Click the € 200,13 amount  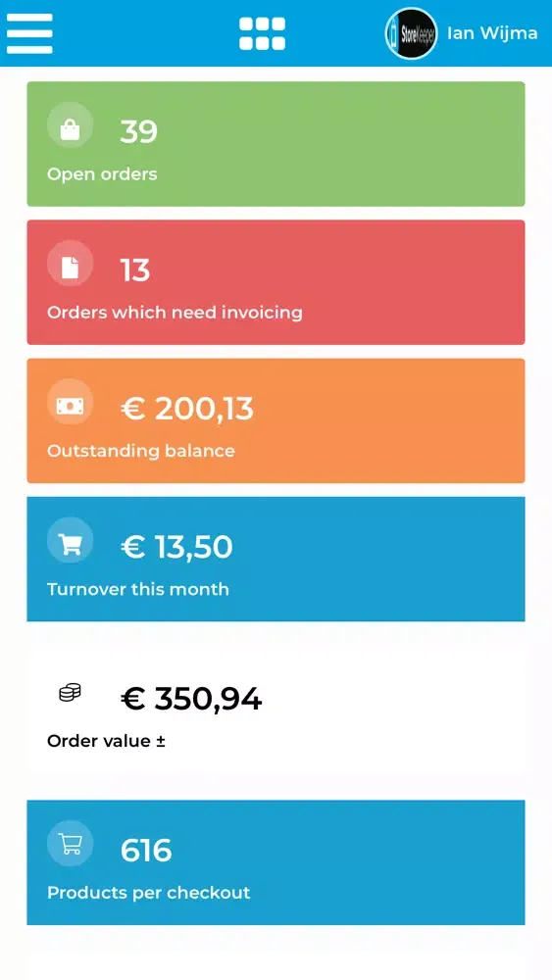[x=187, y=409]
